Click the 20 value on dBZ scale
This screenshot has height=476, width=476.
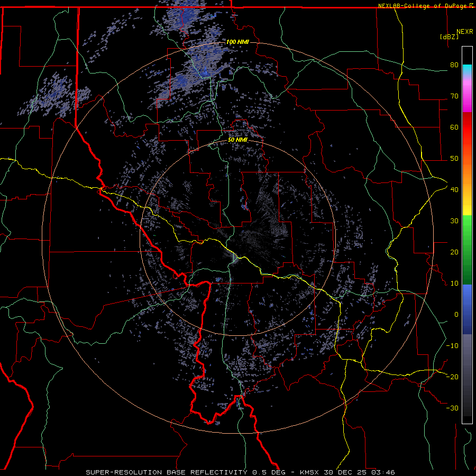coord(454,252)
